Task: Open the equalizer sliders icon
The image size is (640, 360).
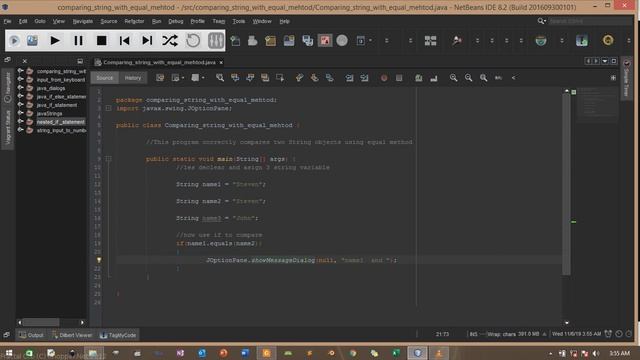Action: [x=216, y=40]
